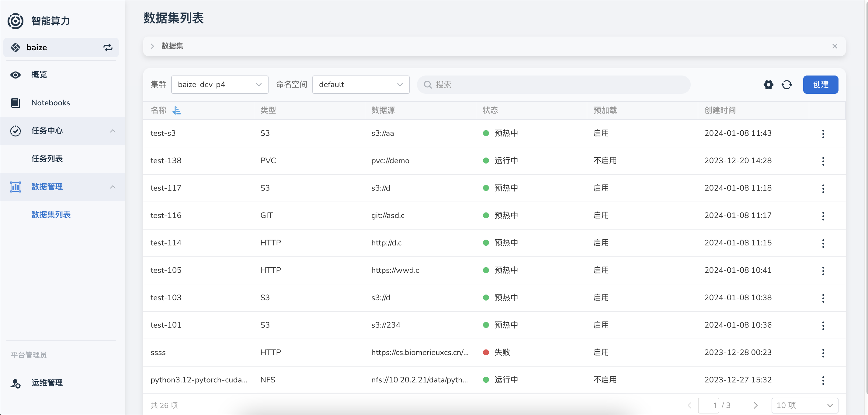Open dataset test-116
The width and height of the screenshot is (868, 415).
coord(166,215)
